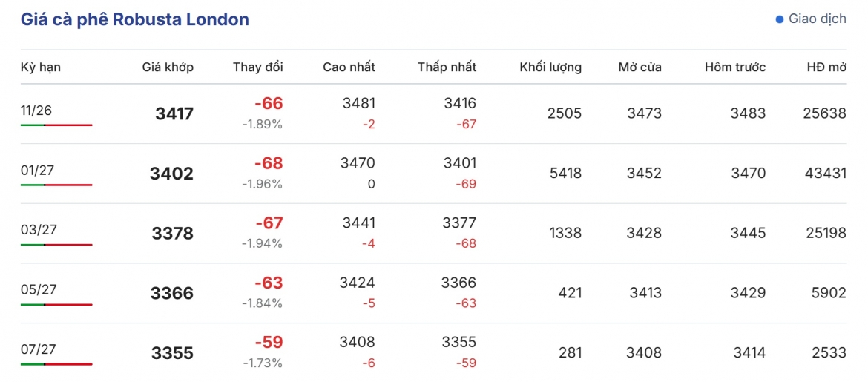Image resolution: width=868 pixels, height=382 pixels.
Task: Click matched price 3417
Action: 175,114
